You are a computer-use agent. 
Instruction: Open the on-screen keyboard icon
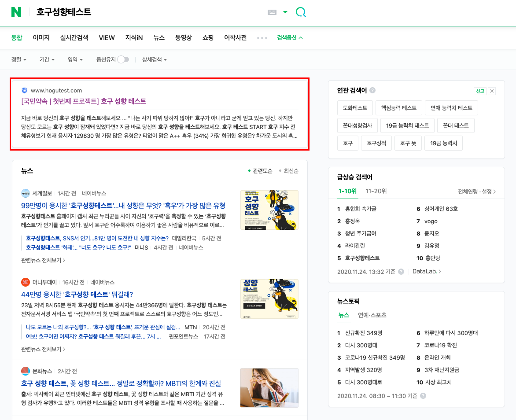[x=272, y=12]
